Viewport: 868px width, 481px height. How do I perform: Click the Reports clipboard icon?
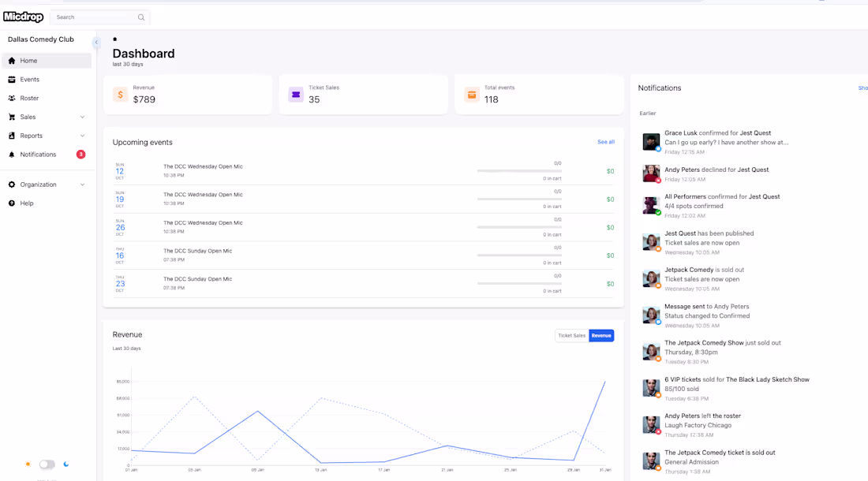pyautogui.click(x=12, y=136)
